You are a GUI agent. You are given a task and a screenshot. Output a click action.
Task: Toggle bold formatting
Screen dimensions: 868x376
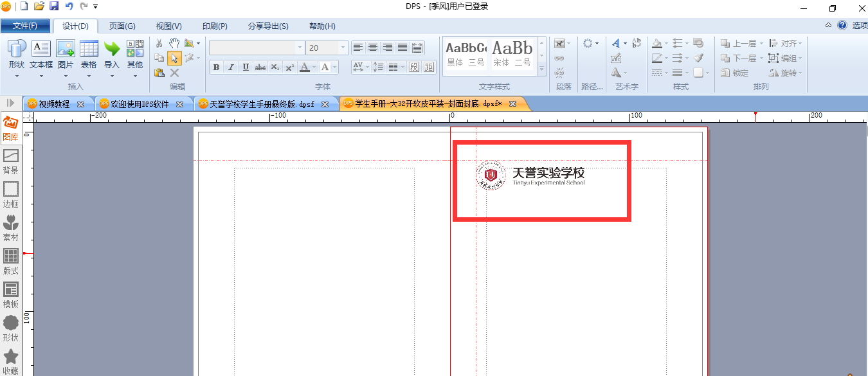(x=216, y=67)
